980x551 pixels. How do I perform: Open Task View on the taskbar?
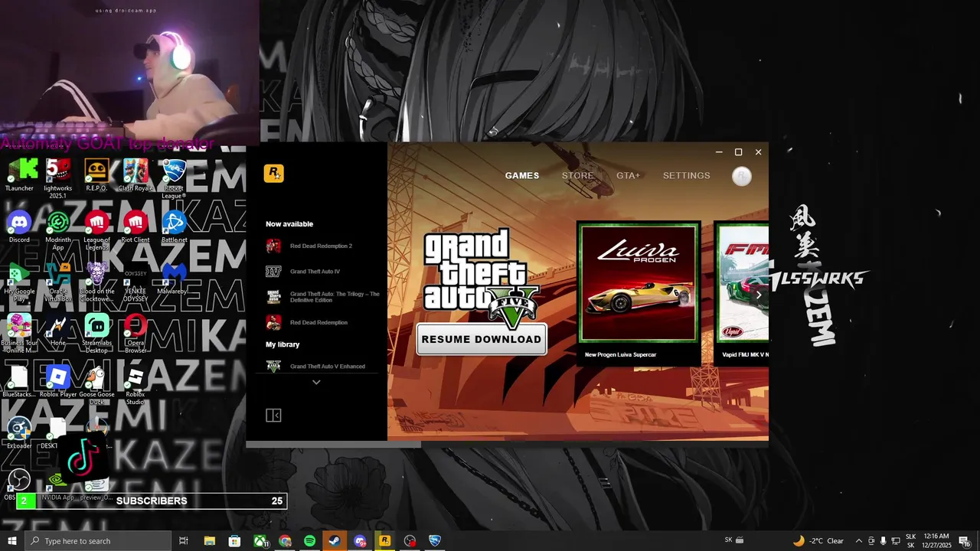[x=184, y=541]
